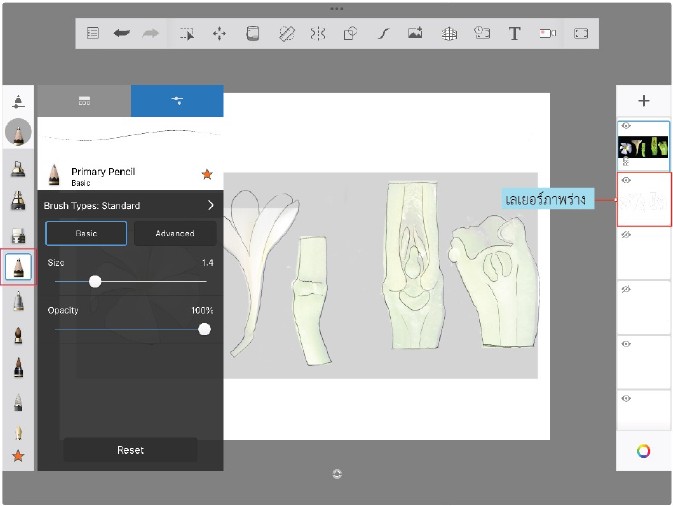Select the Text tool

point(514,33)
